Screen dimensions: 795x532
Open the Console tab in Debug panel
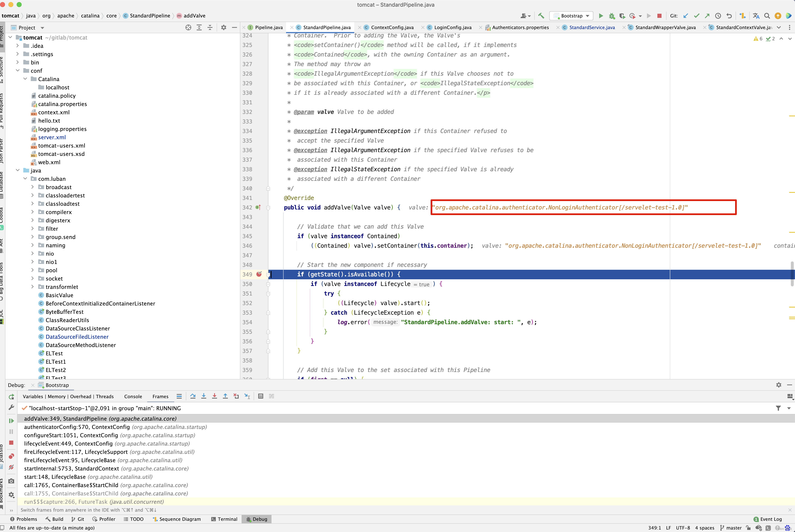pyautogui.click(x=133, y=396)
